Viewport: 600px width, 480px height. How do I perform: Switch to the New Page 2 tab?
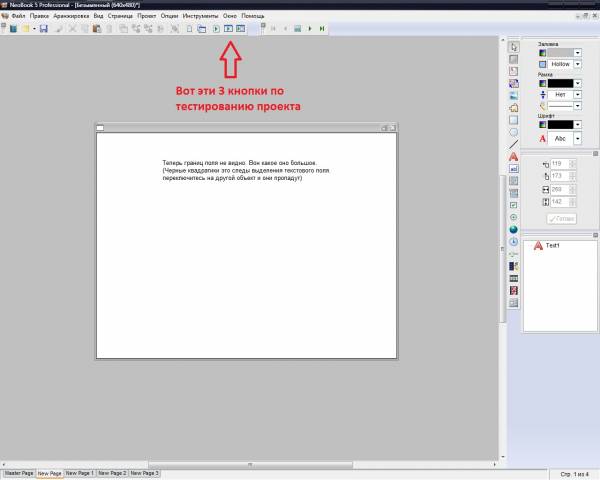tap(113, 472)
